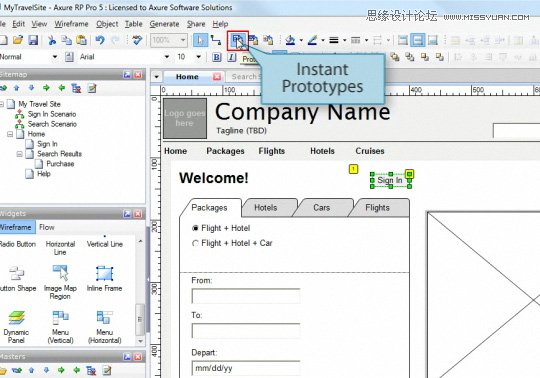
Task: Collapse the Home node in Sitemap
Action: 10,134
